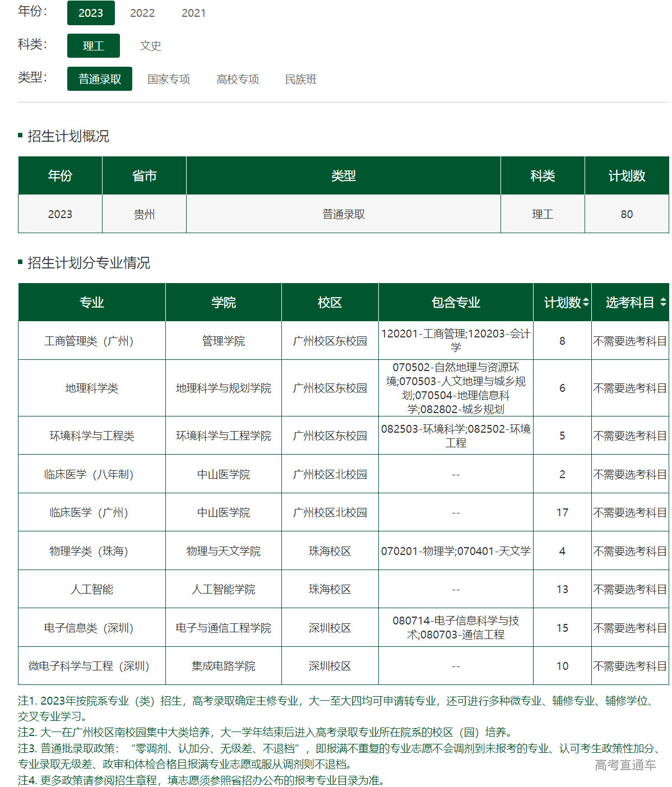Click the 人工智能 major cell
Screen dimensions: 672x787
point(92,589)
